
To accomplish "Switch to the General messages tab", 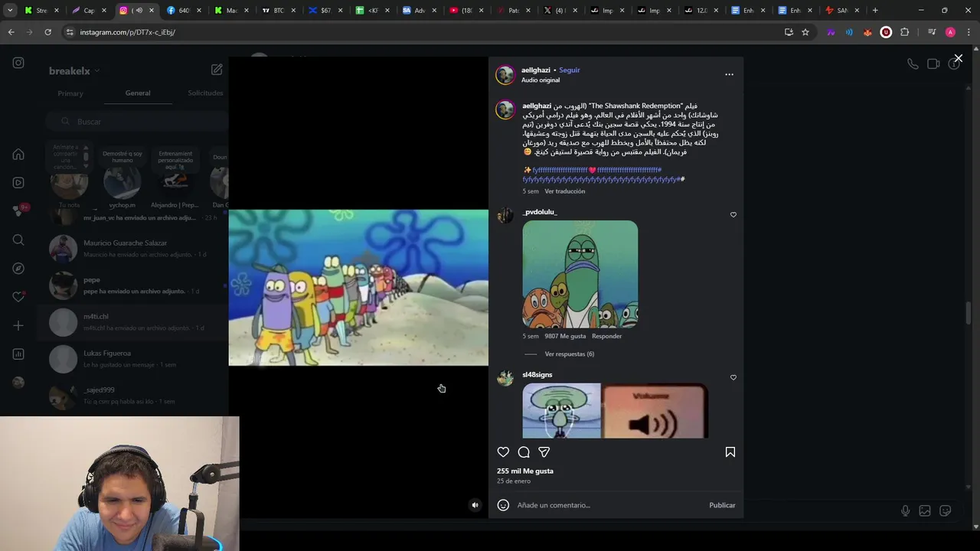I will pyautogui.click(x=138, y=93).
